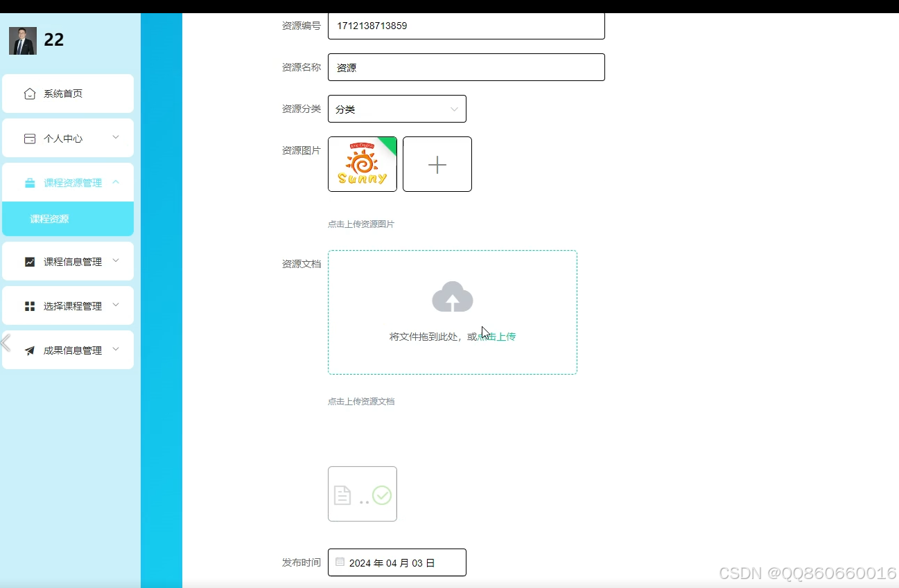
Task: Click the uploaded document with green checkmark
Action: (362, 493)
